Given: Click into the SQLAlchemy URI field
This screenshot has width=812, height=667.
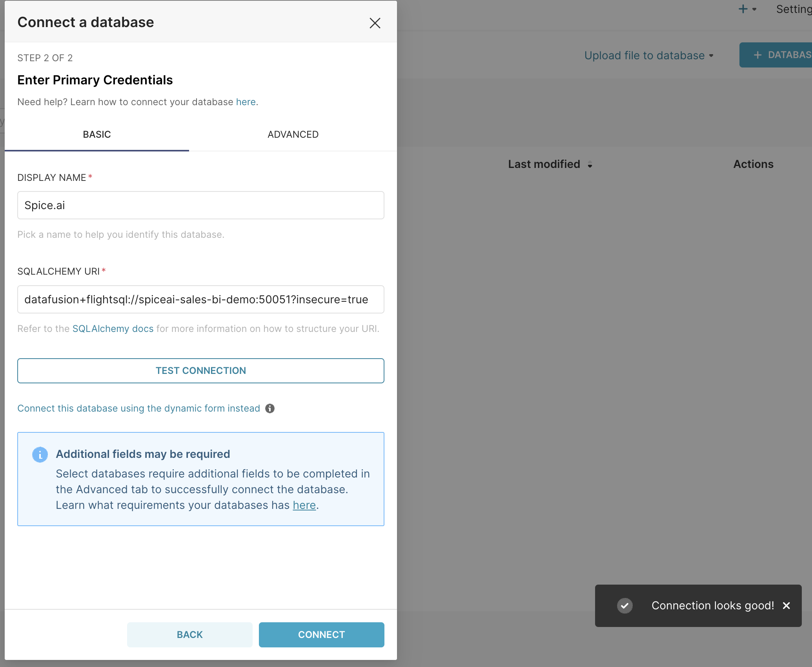Looking at the screenshot, I should point(200,299).
